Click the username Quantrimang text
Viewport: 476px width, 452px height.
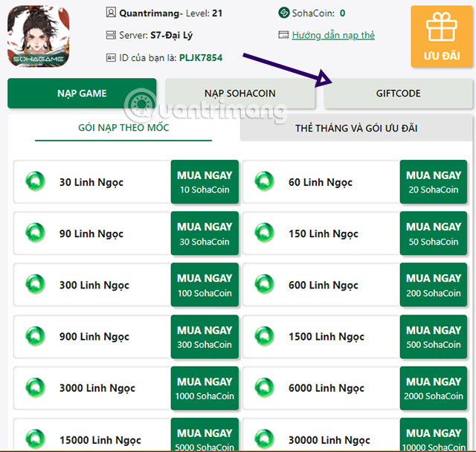[x=149, y=13]
